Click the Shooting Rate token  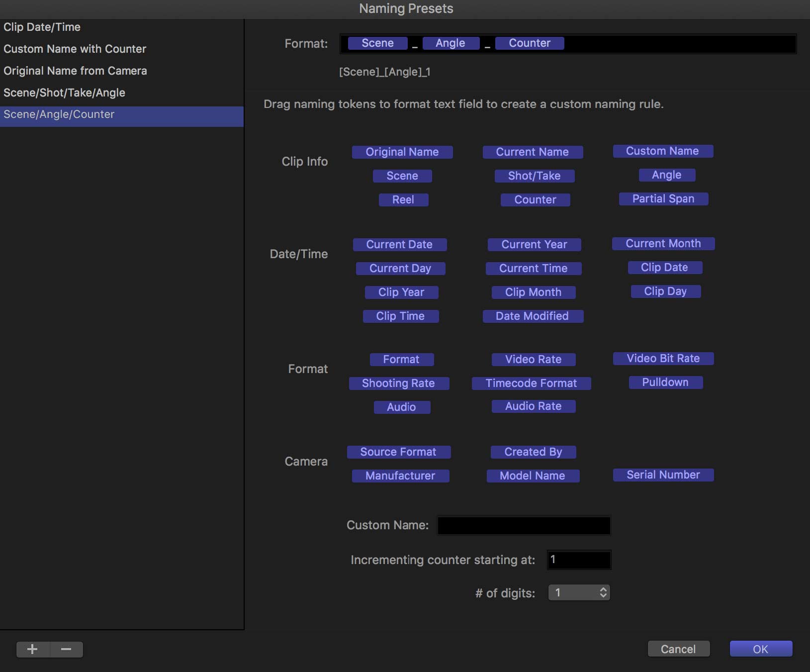click(x=399, y=384)
